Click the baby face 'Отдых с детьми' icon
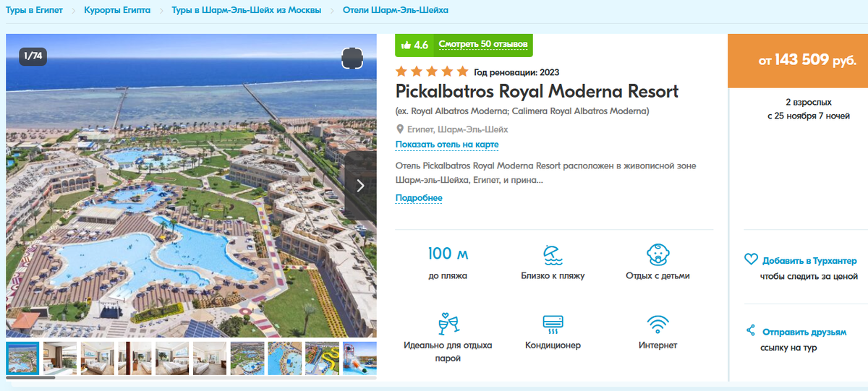Image resolution: width=868 pixels, height=391 pixels. (x=657, y=254)
